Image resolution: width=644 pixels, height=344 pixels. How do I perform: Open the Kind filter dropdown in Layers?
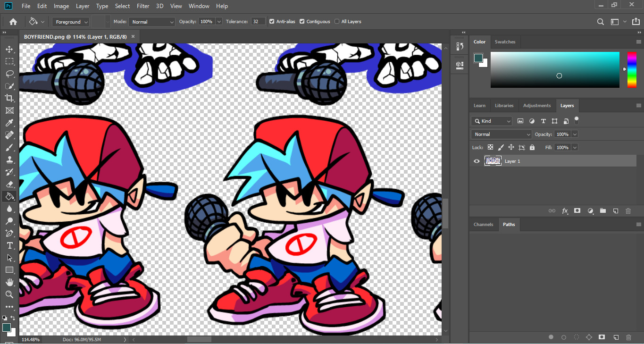491,121
